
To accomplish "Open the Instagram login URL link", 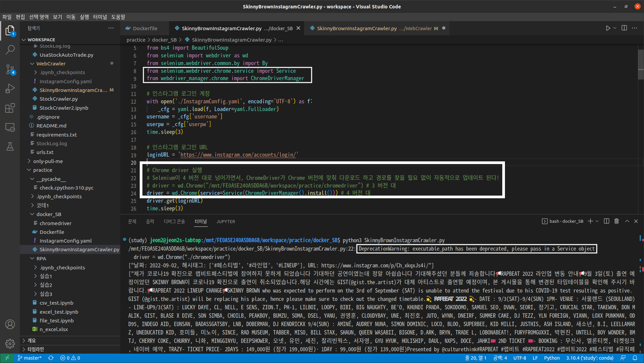I will (238, 155).
